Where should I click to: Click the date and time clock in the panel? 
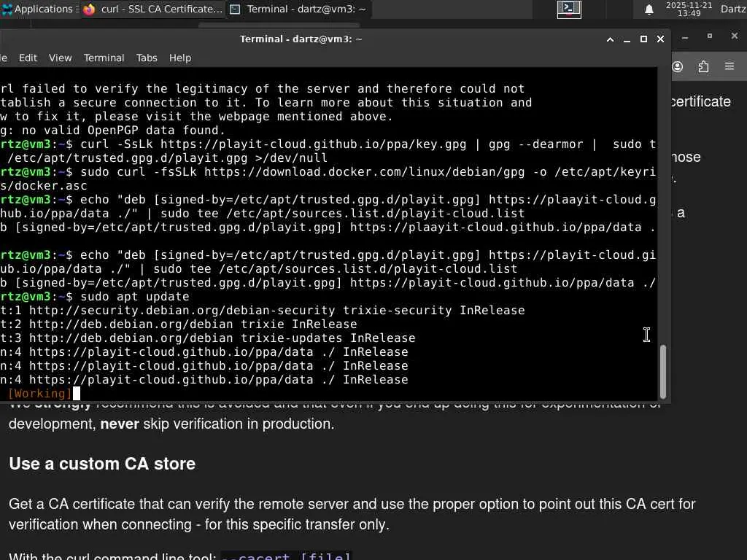pos(689,9)
